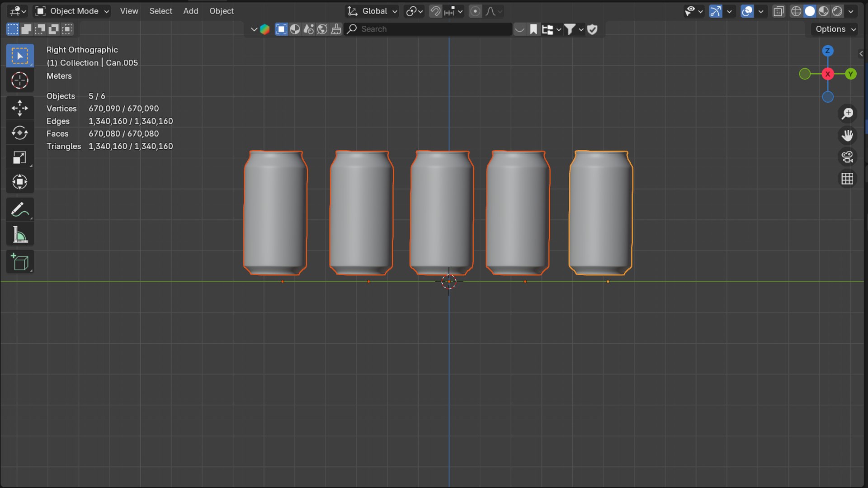Click the Search input field
868x488 pixels.
point(428,29)
